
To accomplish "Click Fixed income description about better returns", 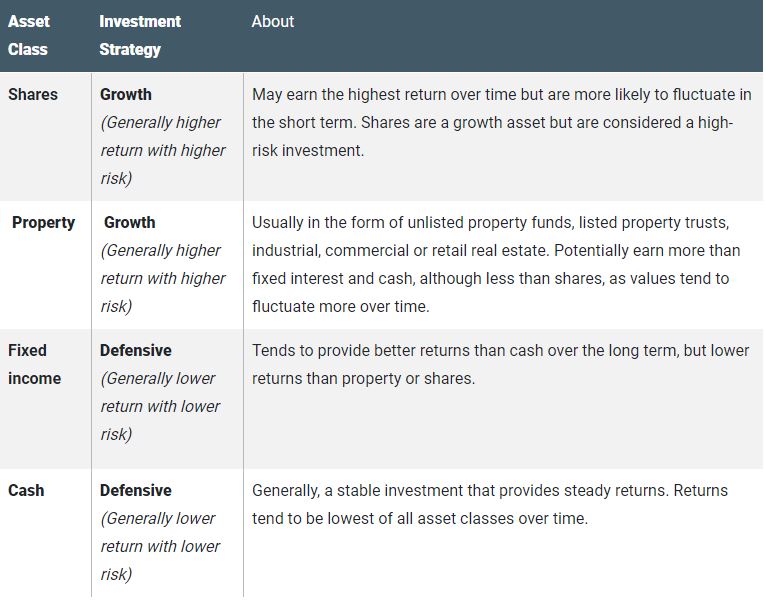I will pos(500,364).
